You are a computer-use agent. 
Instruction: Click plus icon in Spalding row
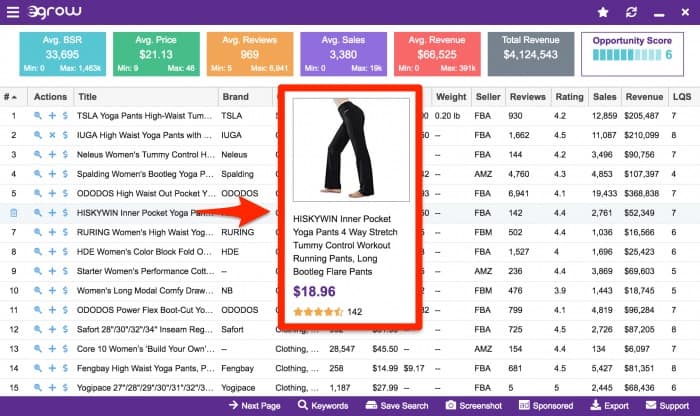[x=52, y=174]
